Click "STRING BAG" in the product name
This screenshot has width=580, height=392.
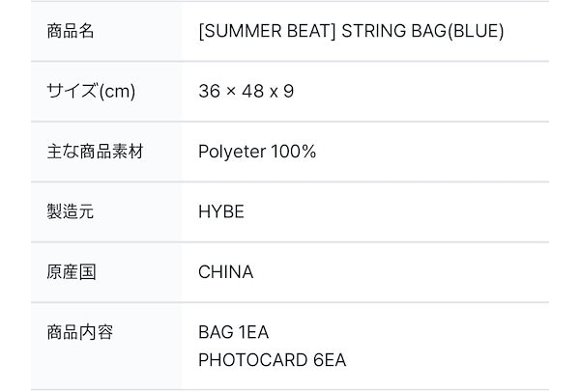385,31
